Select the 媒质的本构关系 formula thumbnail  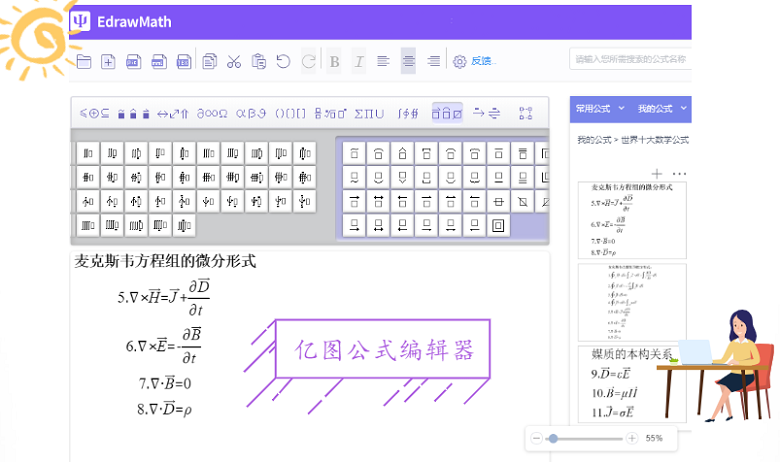[632, 384]
